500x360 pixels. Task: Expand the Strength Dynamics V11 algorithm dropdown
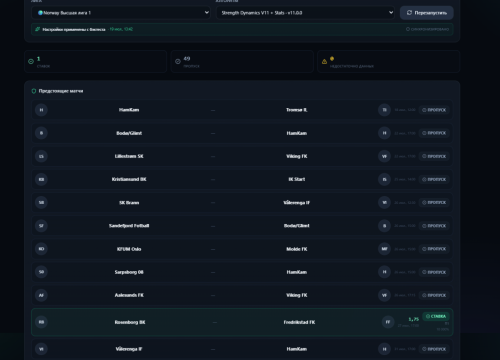pos(305,13)
